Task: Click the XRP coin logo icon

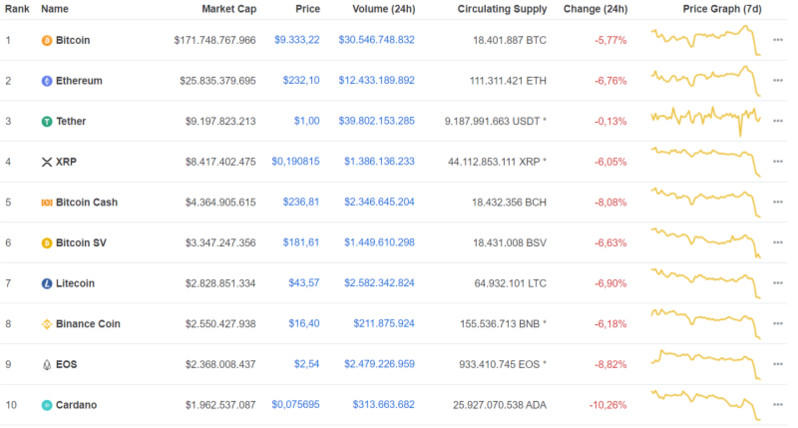Action: [46, 162]
